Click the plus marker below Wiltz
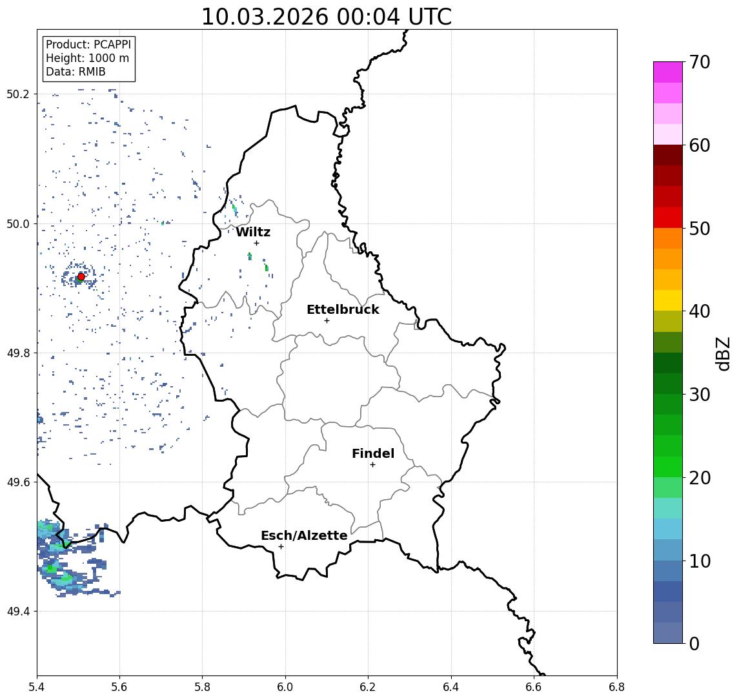This screenshot has height=700, width=739. [x=256, y=243]
